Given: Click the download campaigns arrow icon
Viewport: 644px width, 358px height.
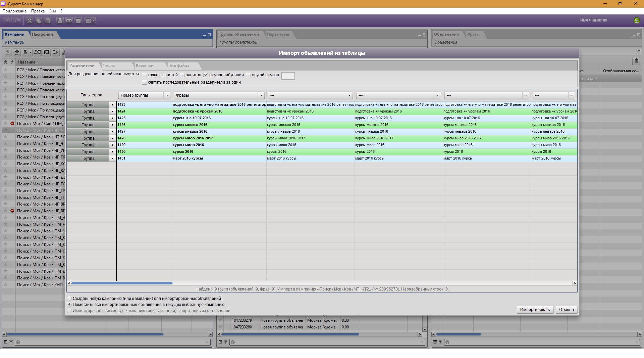Looking at the screenshot, I should click(16, 52).
